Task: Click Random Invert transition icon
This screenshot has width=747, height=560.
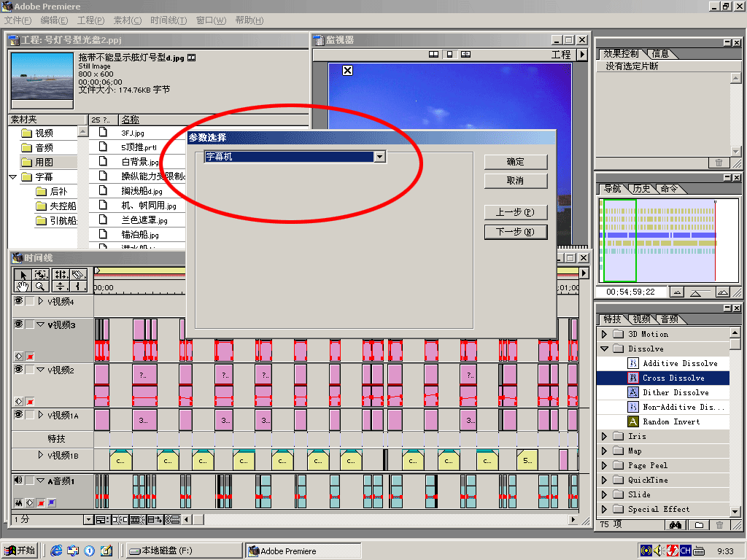Action: coord(632,421)
